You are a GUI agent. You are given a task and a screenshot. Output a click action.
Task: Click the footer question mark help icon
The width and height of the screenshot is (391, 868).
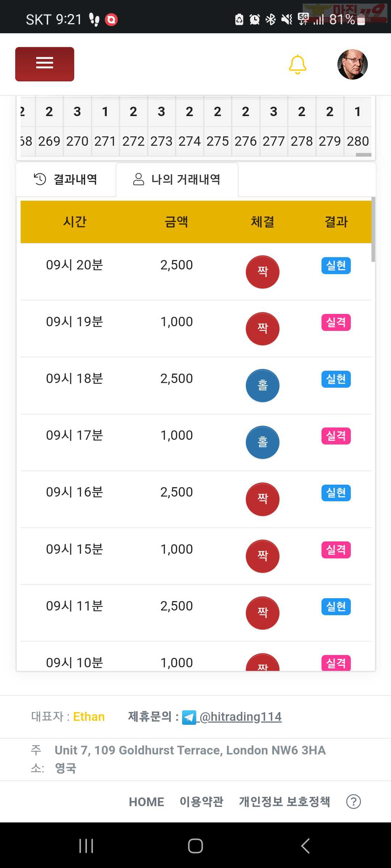click(x=353, y=802)
